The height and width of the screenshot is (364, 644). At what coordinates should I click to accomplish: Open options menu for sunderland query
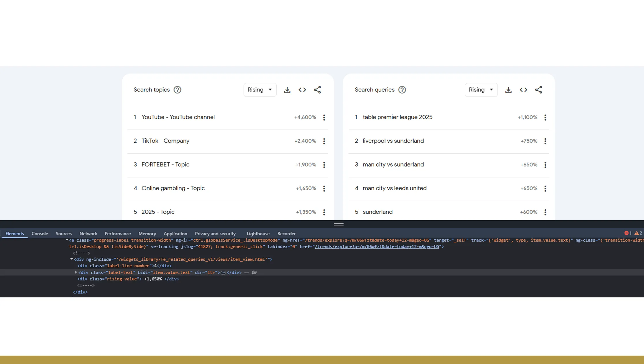tap(545, 212)
